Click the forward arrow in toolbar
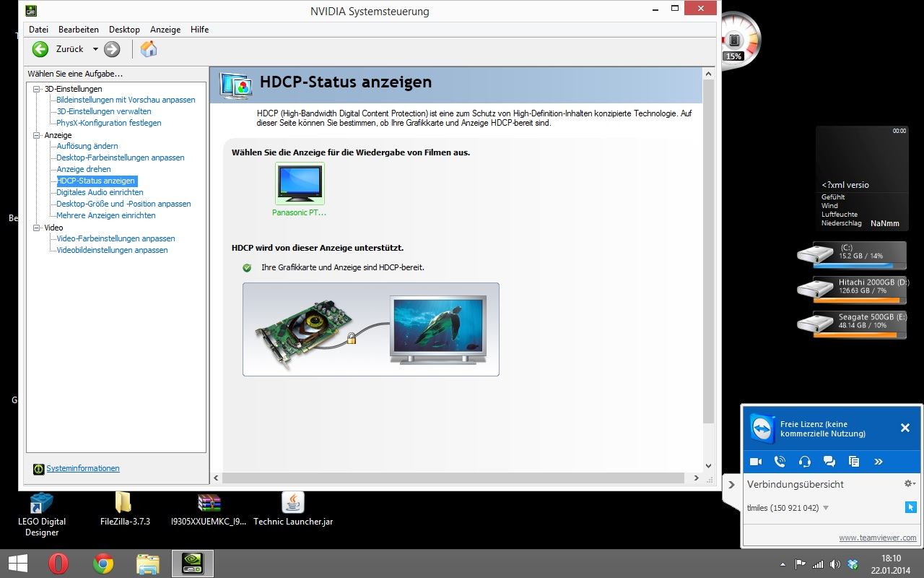Viewport: 924px width, 578px height. point(112,49)
